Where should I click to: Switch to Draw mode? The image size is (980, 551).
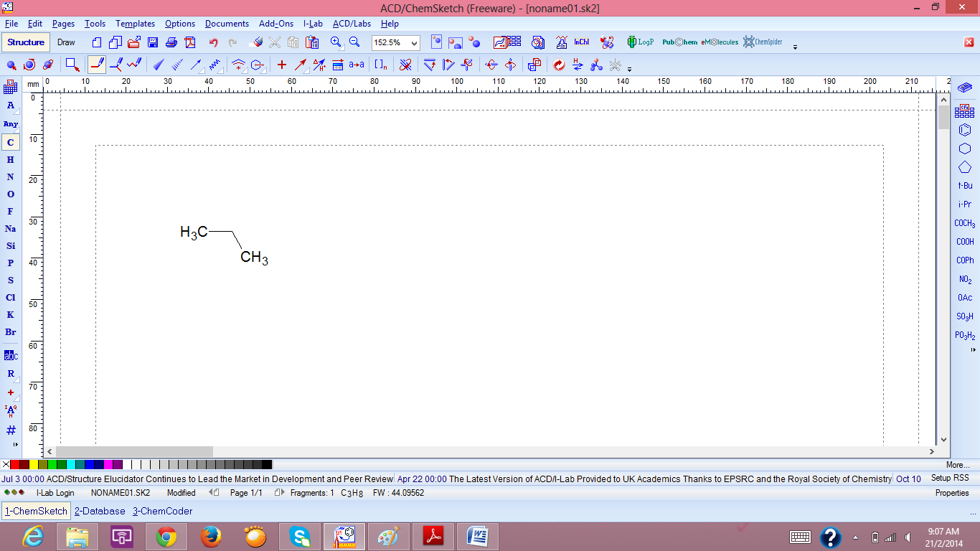tap(66, 42)
